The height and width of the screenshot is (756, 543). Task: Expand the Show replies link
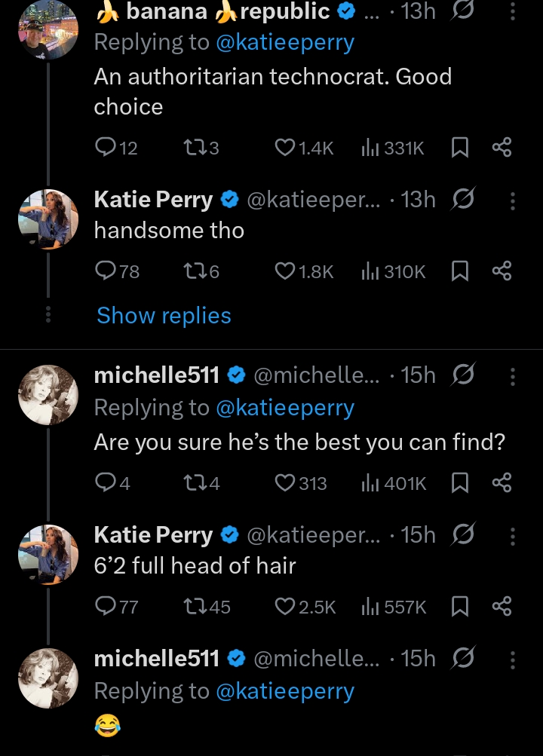point(164,316)
